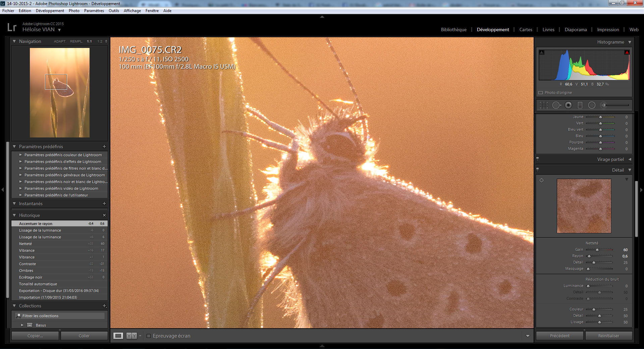Screen dimensions: 644x349
Task: Hide left panel group arrow
Action: coord(2,190)
